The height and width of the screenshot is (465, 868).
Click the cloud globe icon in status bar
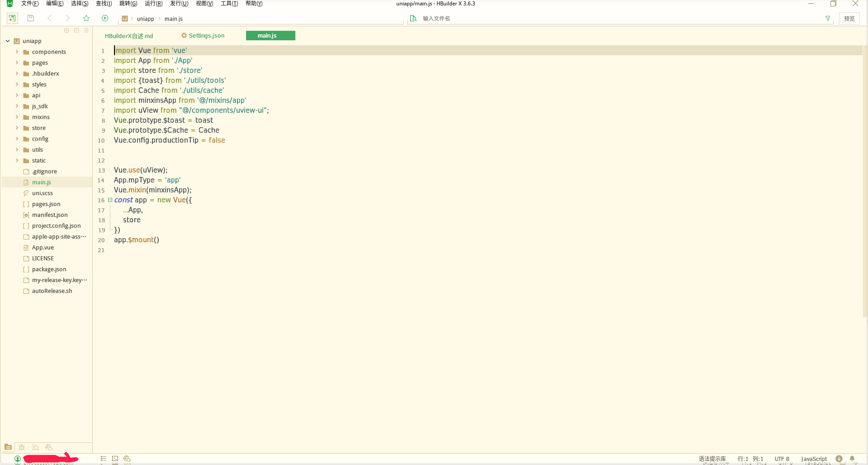coord(127,459)
